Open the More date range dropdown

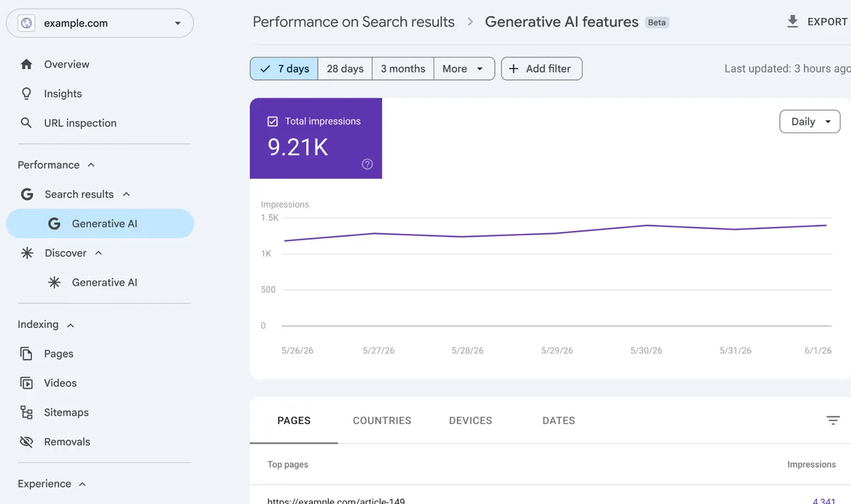pos(464,69)
